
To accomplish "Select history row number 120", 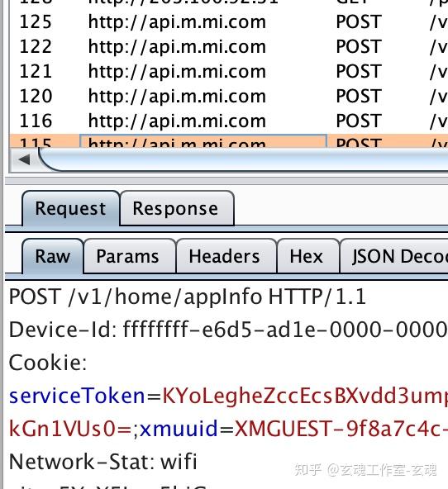I will pyautogui.click(x=229, y=96).
